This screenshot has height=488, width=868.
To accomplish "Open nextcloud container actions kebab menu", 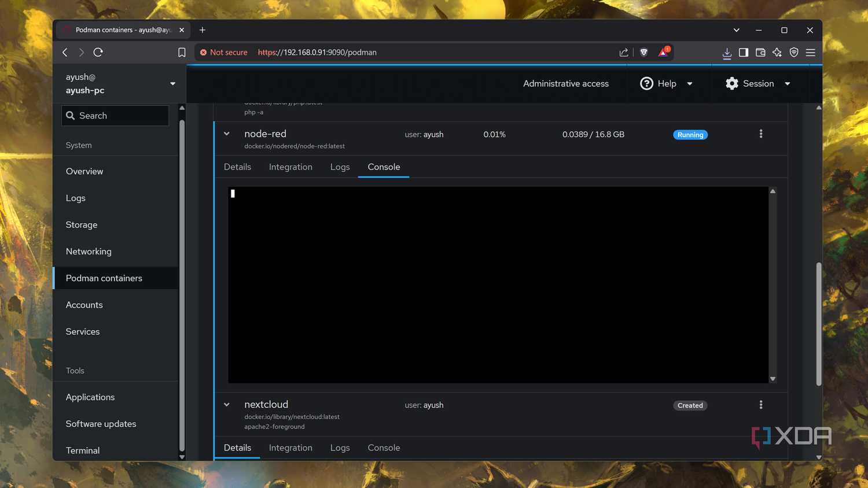I will [761, 405].
